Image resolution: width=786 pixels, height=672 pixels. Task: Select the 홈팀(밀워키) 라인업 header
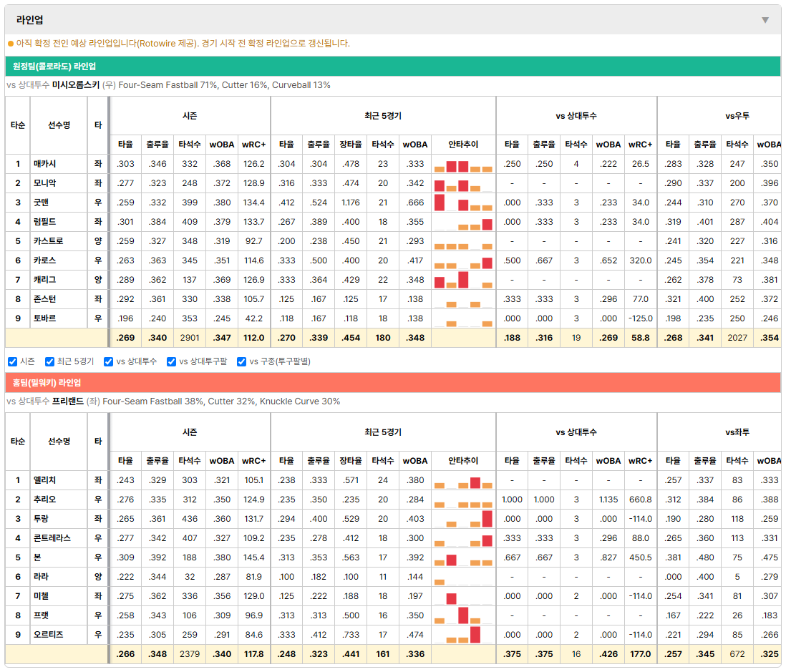[x=47, y=382]
